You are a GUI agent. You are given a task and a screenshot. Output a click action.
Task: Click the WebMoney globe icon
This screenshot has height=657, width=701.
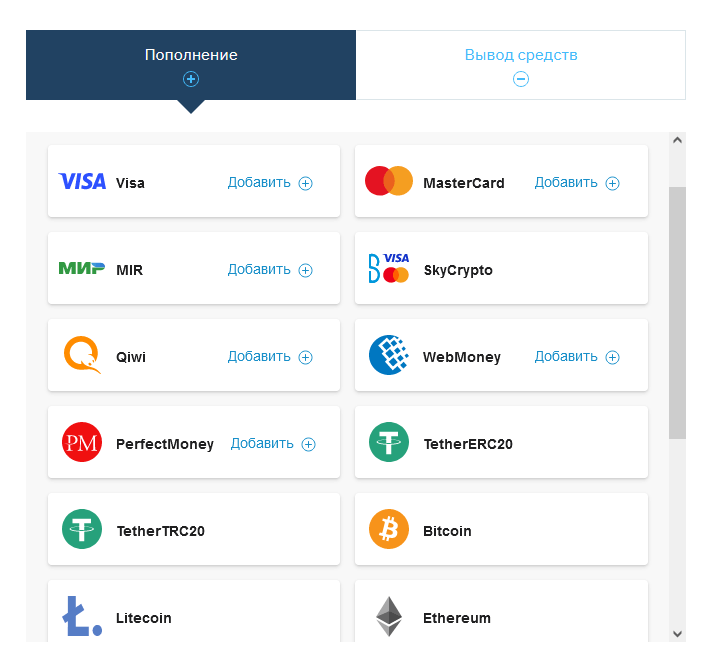click(x=389, y=355)
